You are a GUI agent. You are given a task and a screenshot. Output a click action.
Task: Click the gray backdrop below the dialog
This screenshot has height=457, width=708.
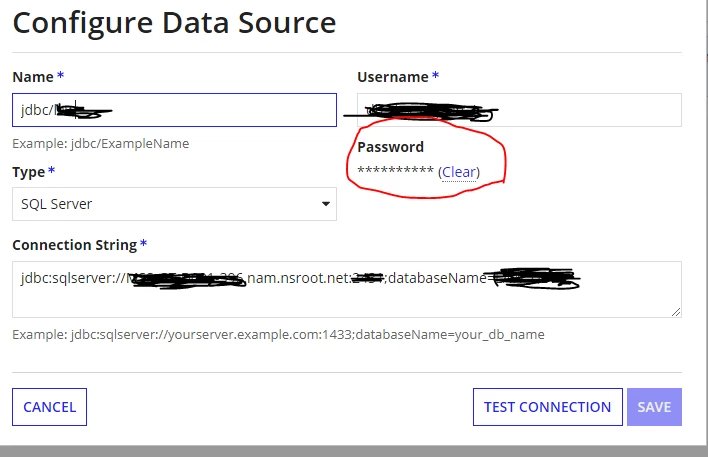coord(354,451)
